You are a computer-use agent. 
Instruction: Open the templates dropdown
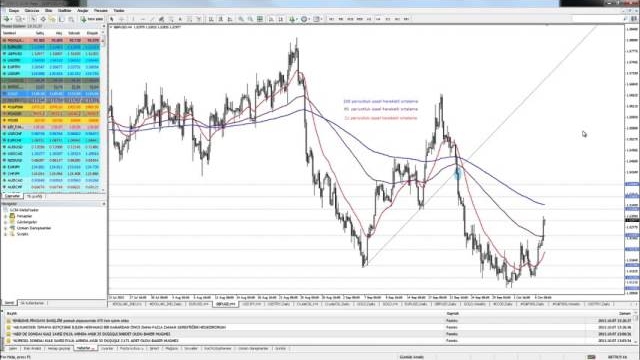coord(318,19)
